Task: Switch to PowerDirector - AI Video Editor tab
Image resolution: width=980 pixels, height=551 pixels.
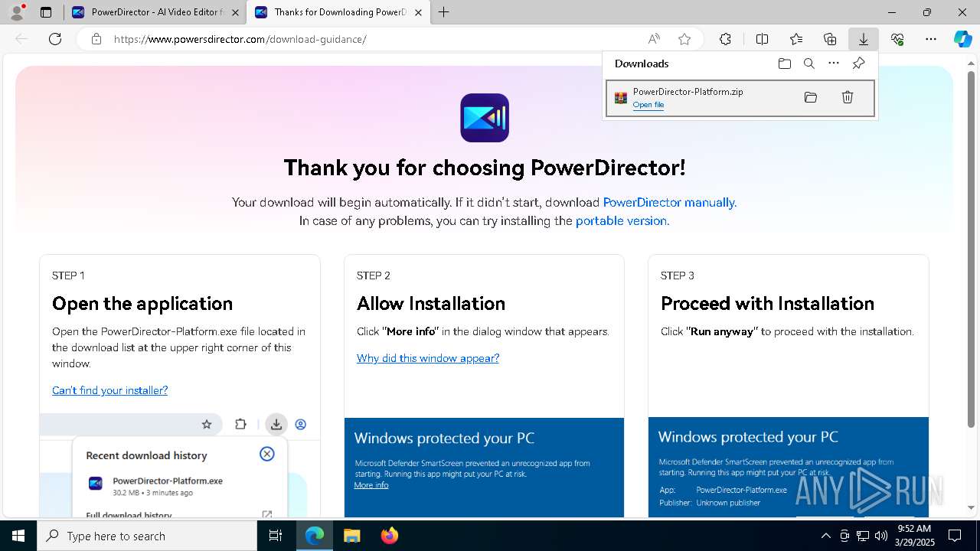Action: click(155, 12)
